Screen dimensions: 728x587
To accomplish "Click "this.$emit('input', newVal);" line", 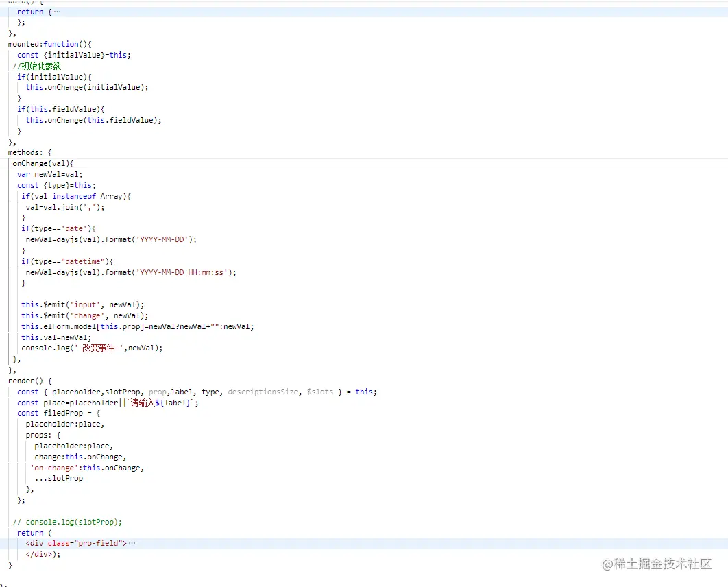I will pyautogui.click(x=83, y=304).
